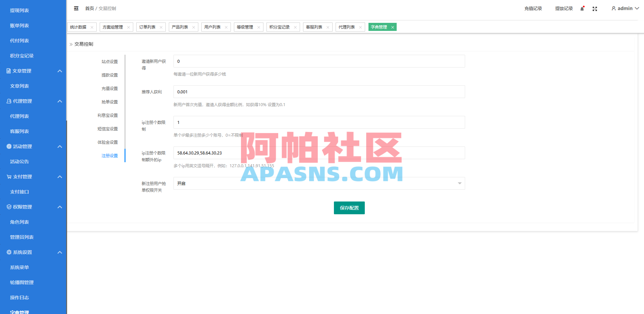
Task: Collapse the 活动管理 sidebar group
Action: tap(60, 146)
